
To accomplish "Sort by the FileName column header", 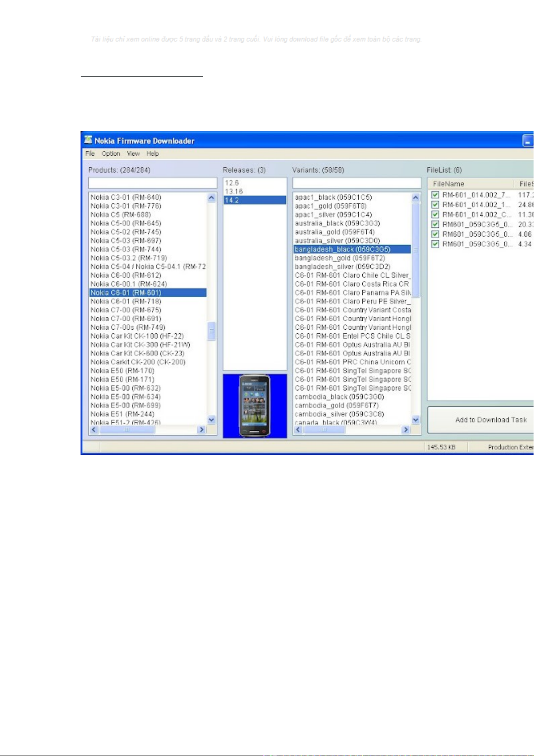I will [471, 184].
